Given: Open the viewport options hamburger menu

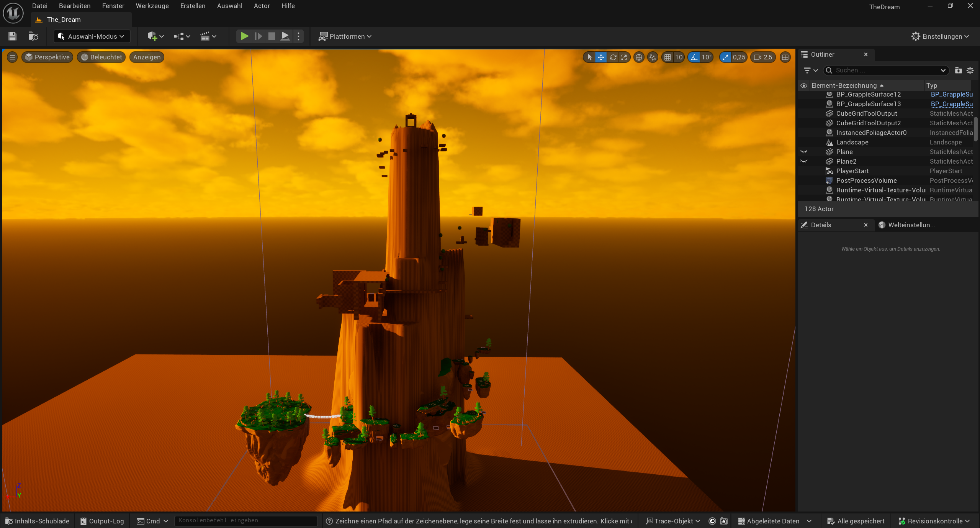Looking at the screenshot, I should 12,57.
